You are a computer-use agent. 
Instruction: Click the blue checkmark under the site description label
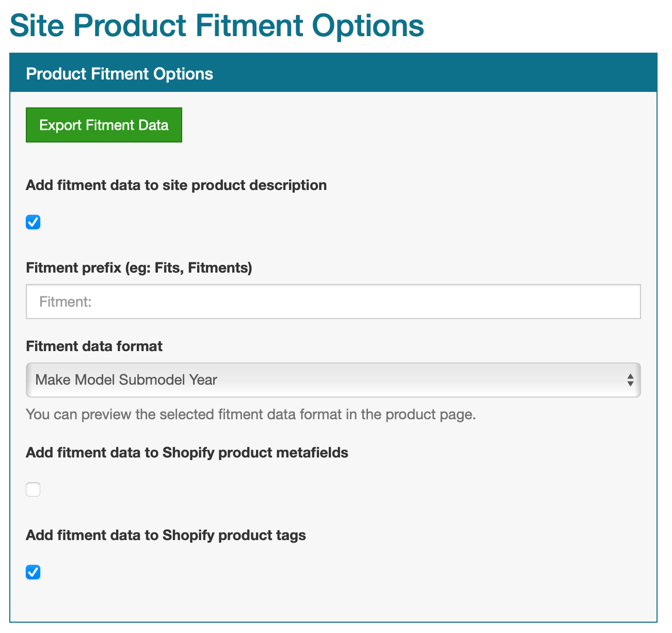click(33, 223)
